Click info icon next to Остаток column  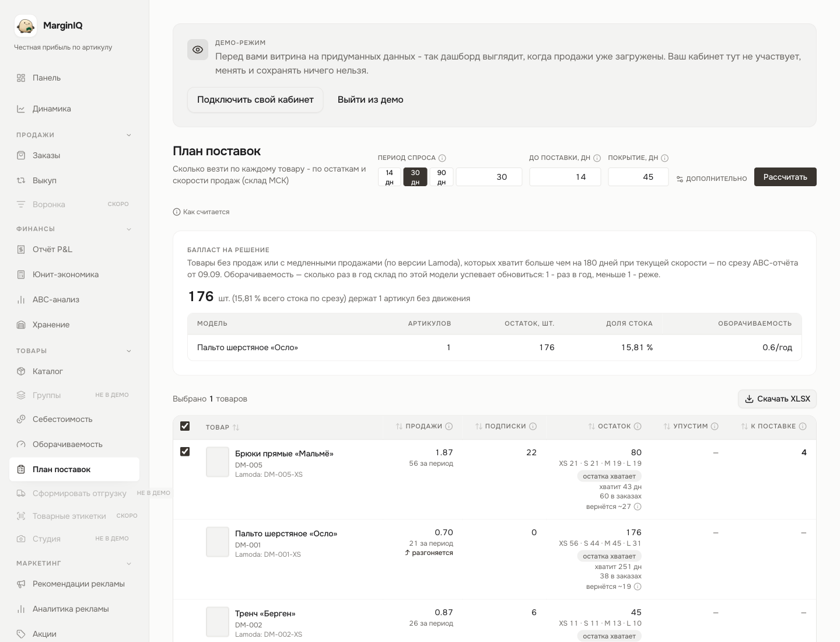coord(638,427)
